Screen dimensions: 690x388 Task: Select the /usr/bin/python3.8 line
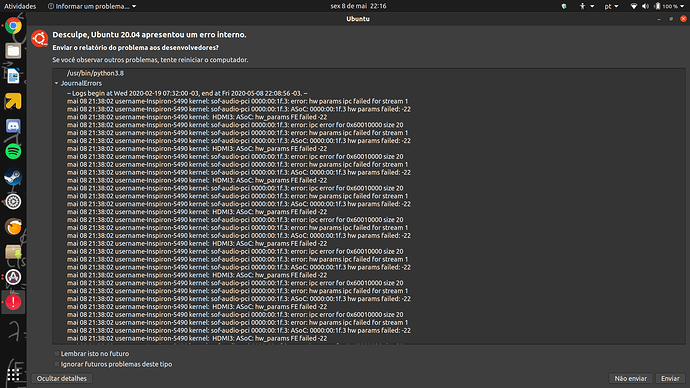pyautogui.click(x=95, y=73)
